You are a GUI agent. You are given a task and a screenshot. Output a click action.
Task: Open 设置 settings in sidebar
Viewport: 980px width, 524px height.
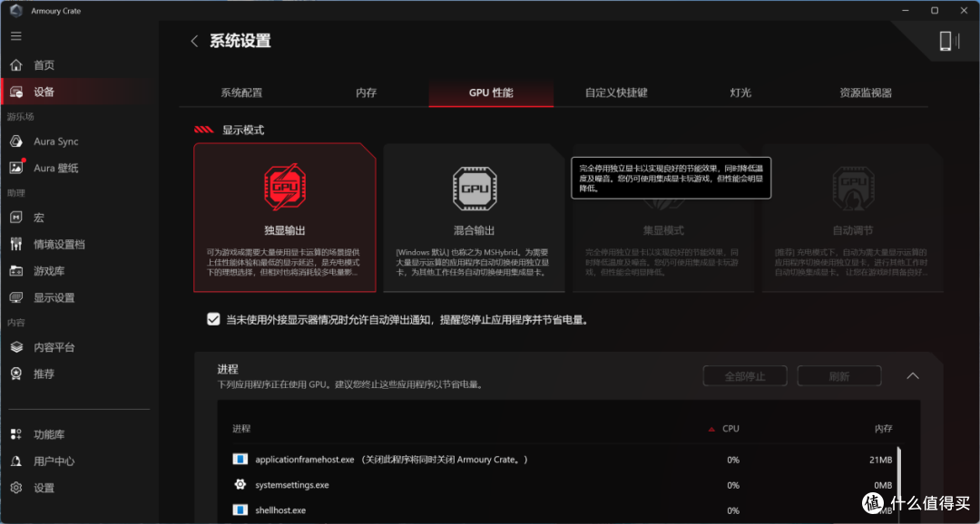point(44,489)
